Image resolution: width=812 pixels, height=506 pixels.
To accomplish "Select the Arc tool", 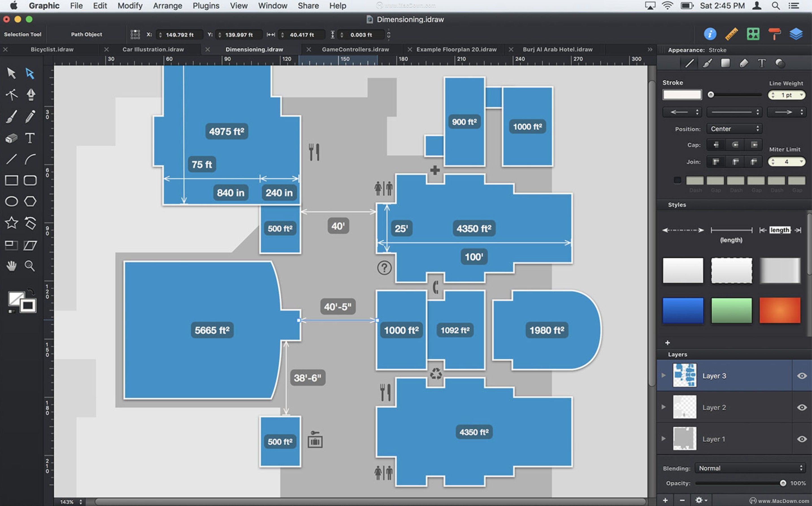I will coord(30,159).
